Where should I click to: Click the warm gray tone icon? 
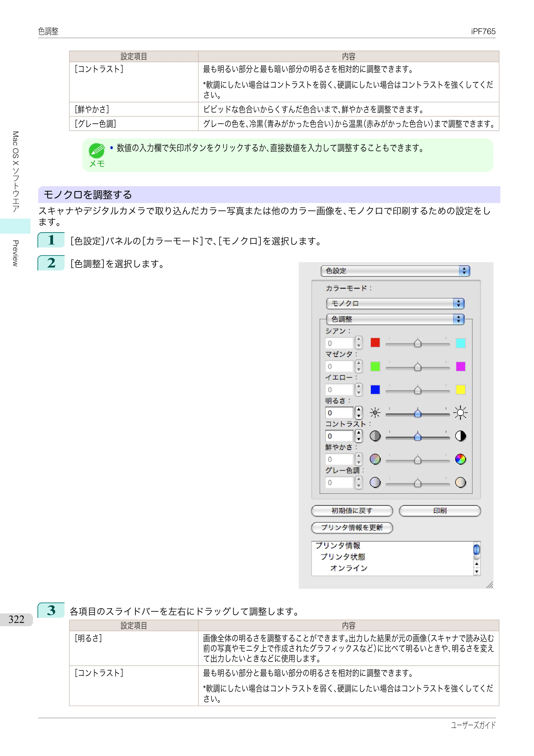(460, 482)
